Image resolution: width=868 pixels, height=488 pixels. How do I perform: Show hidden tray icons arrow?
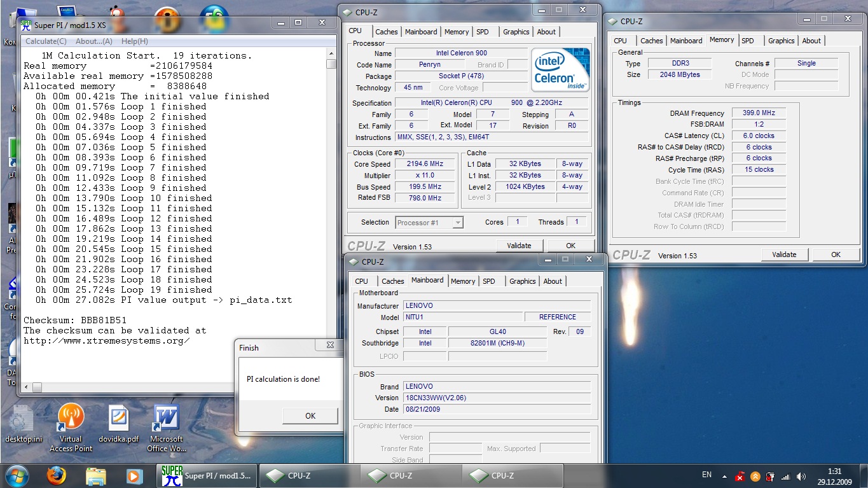[x=724, y=476]
